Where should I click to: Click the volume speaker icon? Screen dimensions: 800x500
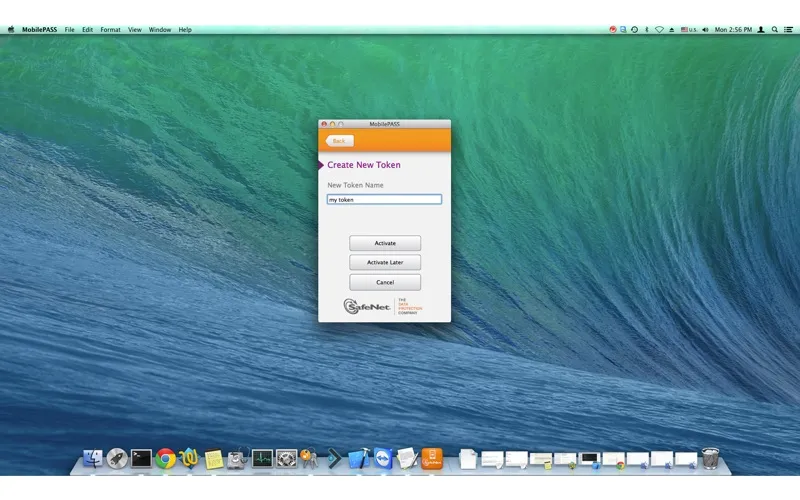click(x=705, y=30)
